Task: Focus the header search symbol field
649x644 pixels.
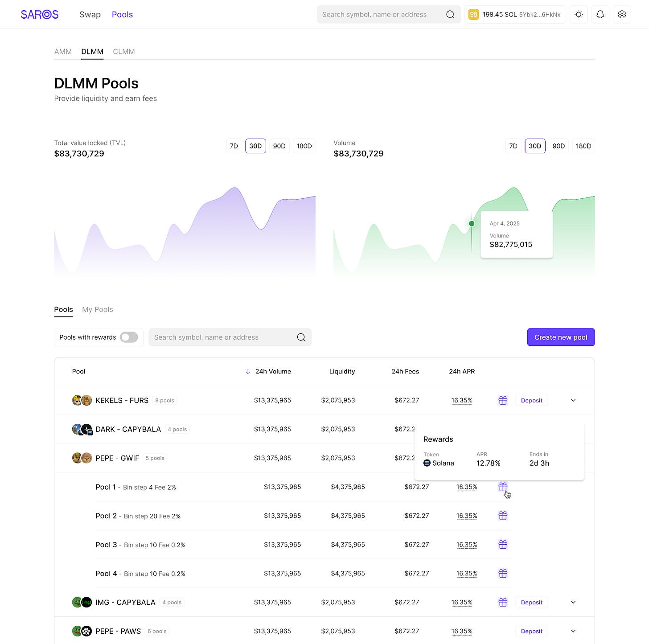Action: coord(389,15)
